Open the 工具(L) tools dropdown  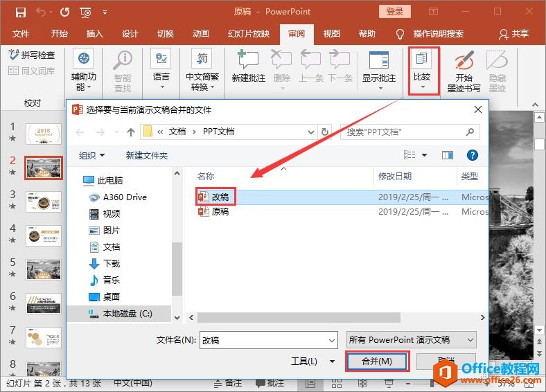[312, 362]
